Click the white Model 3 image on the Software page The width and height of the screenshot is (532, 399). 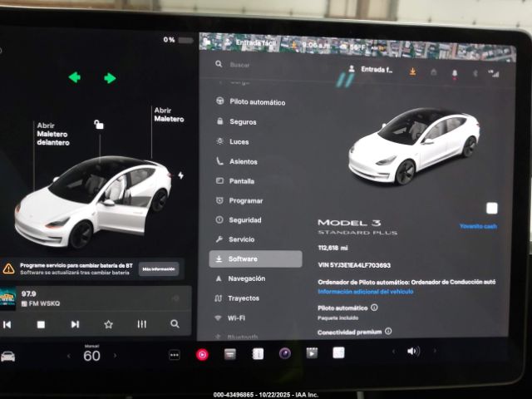click(414, 146)
